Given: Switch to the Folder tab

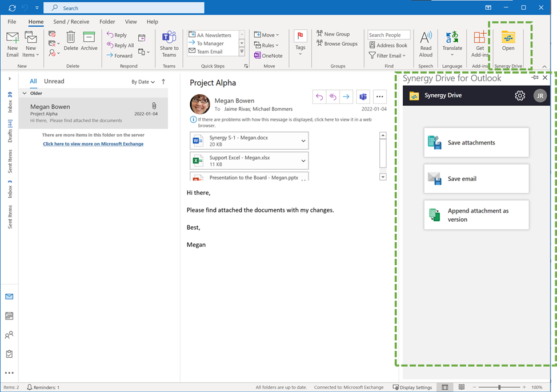Looking at the screenshot, I should (x=107, y=22).
